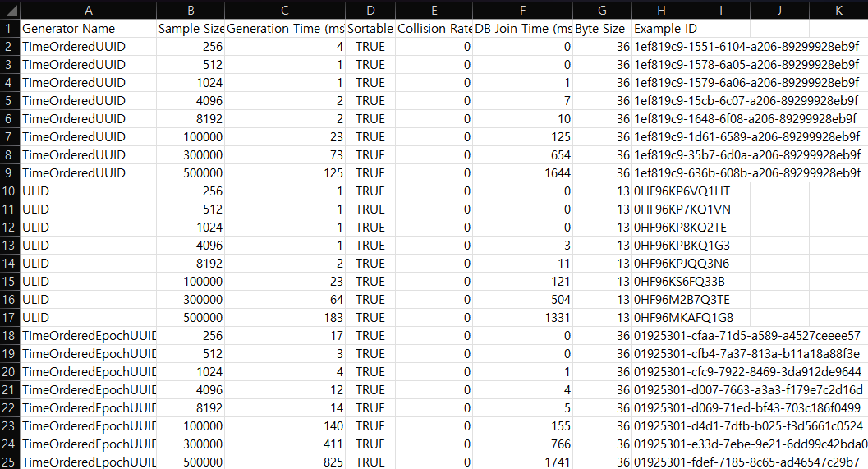Click the 'DB Join Time (ms' header cell
The width and height of the screenshot is (868, 469).
[x=522, y=28]
